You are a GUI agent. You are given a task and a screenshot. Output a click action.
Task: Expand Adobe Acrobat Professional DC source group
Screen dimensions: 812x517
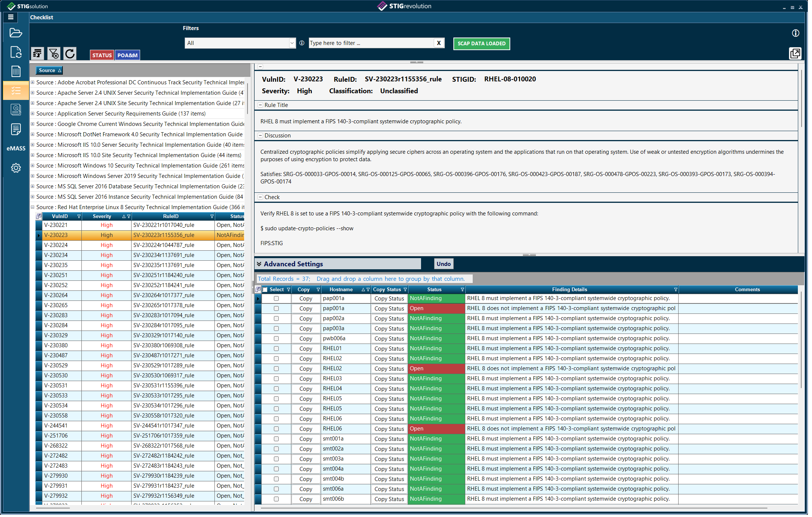[x=33, y=82]
